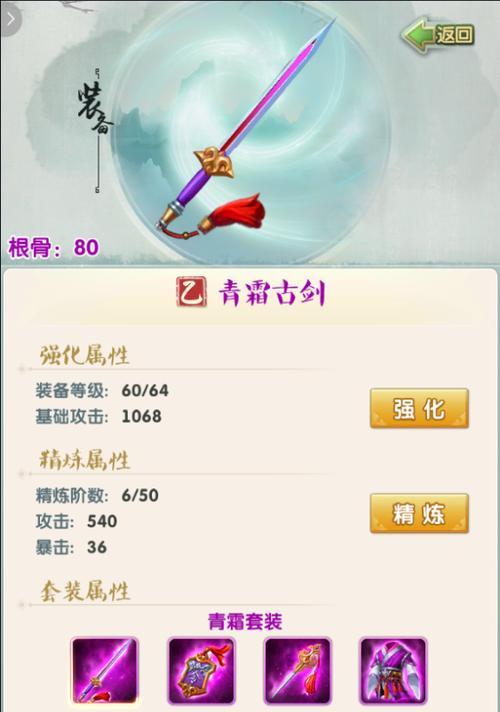Open the 强化属性 section header
Screen dimensions: 500x712
click(x=84, y=355)
